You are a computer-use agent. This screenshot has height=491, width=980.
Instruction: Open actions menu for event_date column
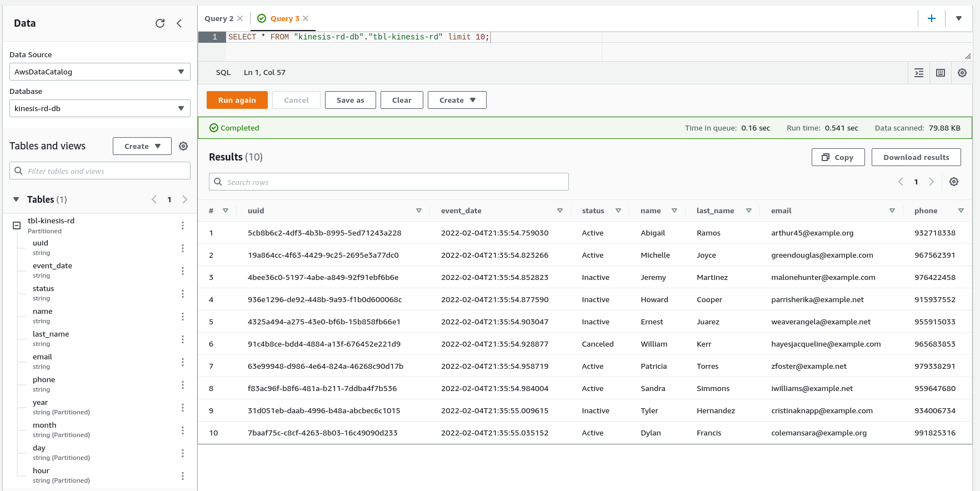pyautogui.click(x=183, y=271)
